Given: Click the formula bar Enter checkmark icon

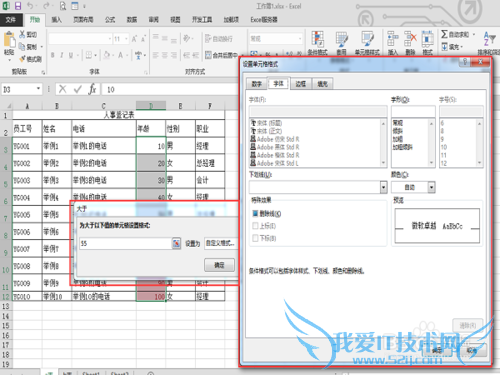Looking at the screenshot, I should point(78,89).
